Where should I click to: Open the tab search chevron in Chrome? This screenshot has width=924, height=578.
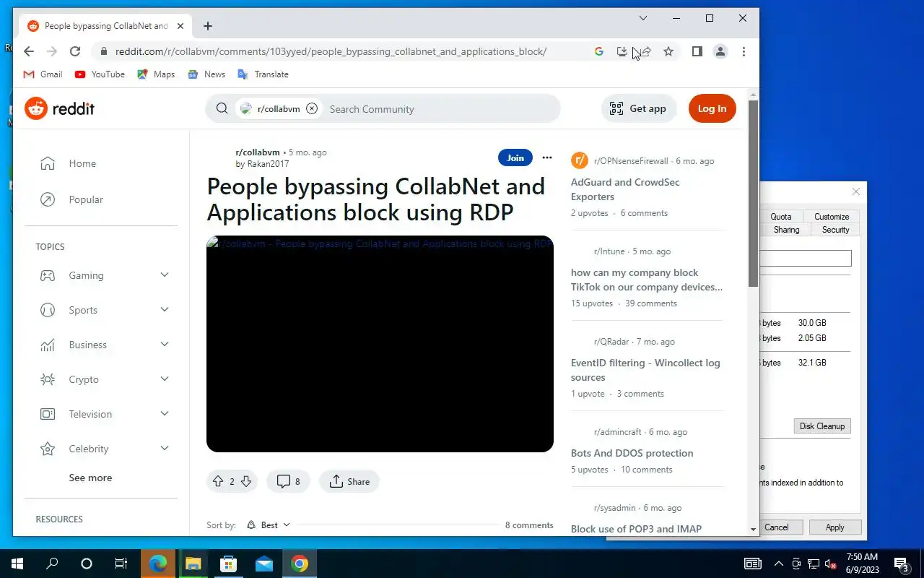pyautogui.click(x=643, y=18)
